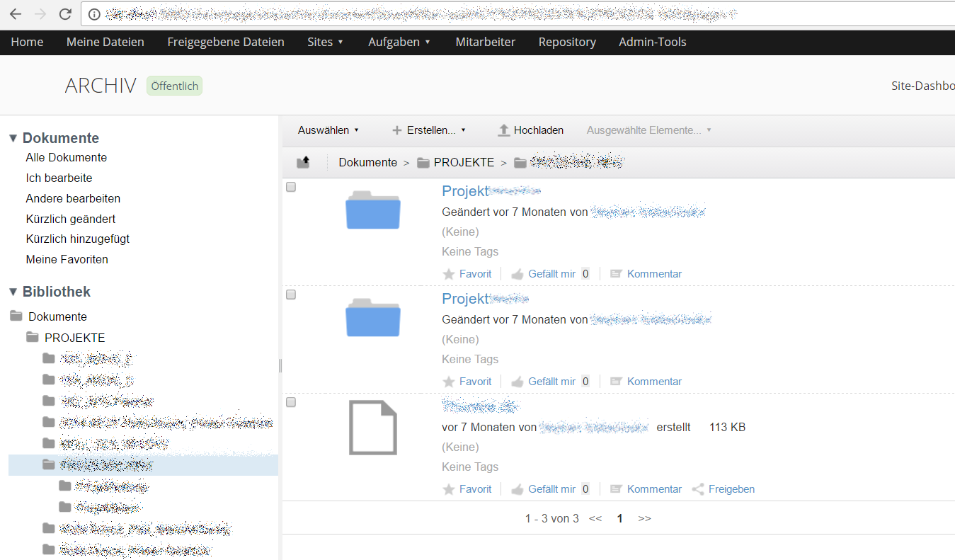Tick the second Projekt folder's checkbox

(x=290, y=294)
